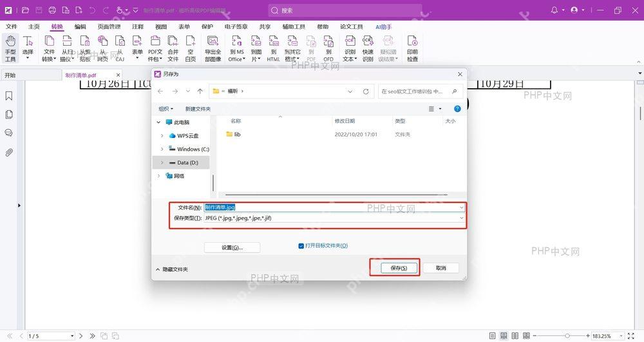Create PDF from web page

pyautogui.click(x=102, y=48)
